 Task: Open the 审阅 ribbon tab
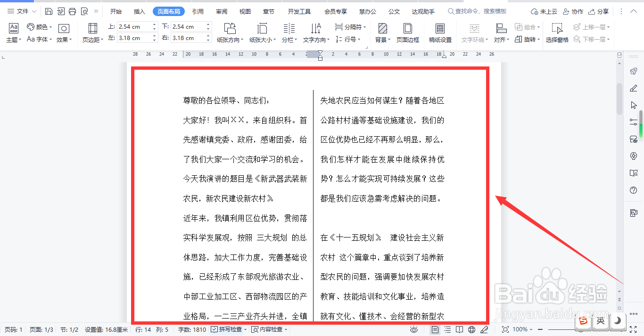[x=222, y=11]
